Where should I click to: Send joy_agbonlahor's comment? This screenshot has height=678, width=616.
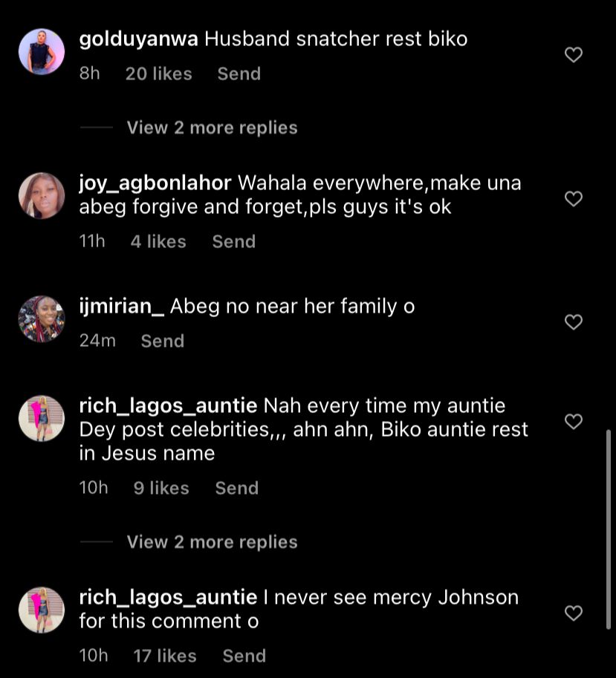pos(233,242)
